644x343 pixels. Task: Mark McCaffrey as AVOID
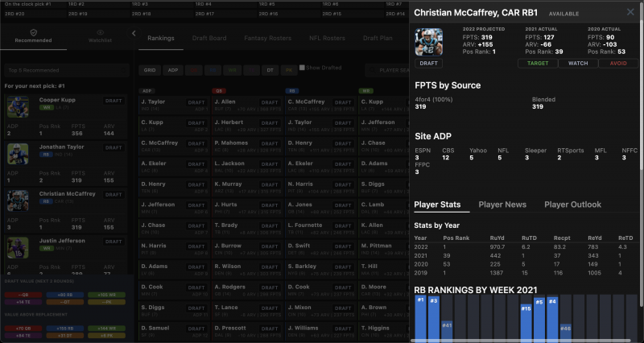pos(618,64)
